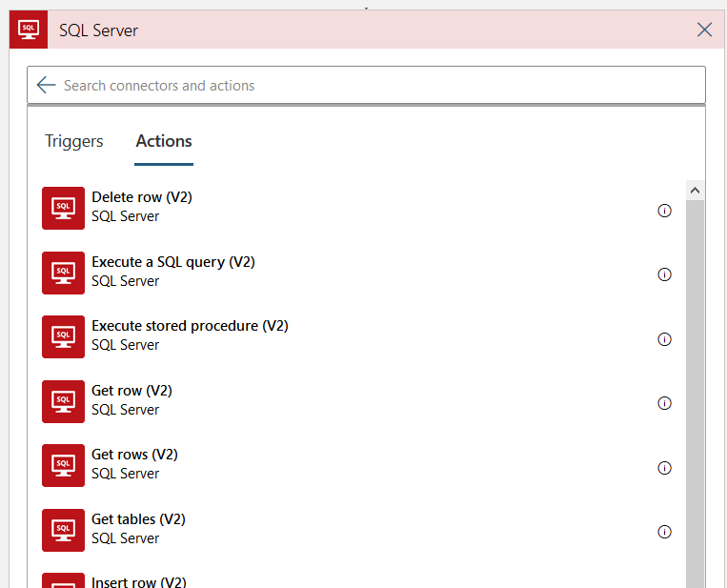Click the SQL Server title in the header
727x588 pixels.
coord(98,30)
